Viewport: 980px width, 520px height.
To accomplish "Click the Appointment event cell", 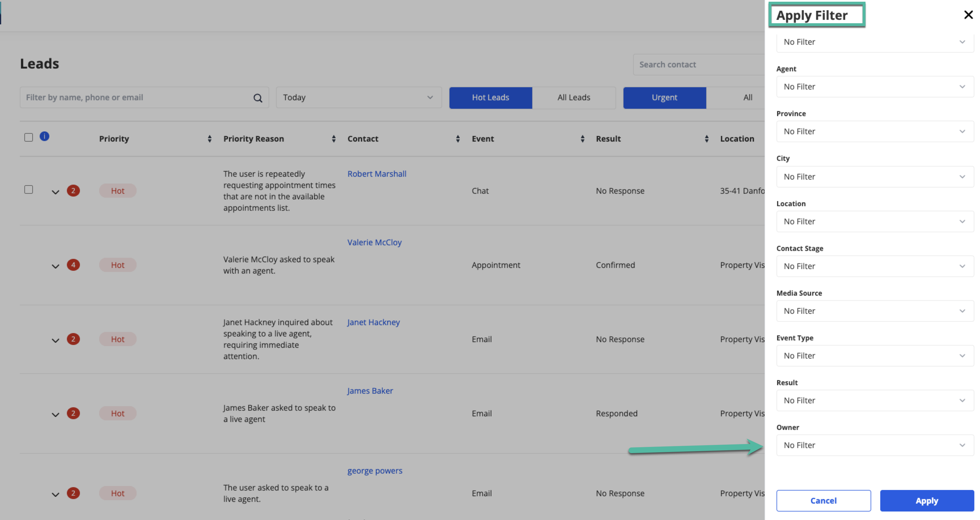I will click(496, 265).
